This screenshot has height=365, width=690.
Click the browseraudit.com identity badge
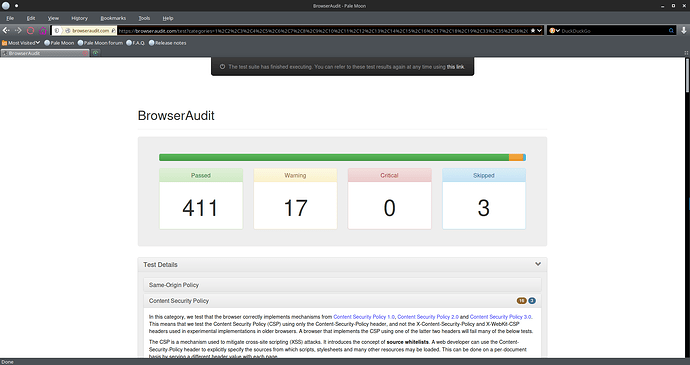tap(90, 30)
